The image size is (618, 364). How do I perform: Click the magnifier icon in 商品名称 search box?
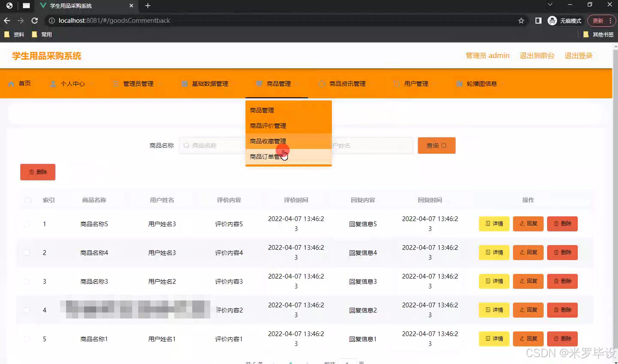(x=186, y=146)
